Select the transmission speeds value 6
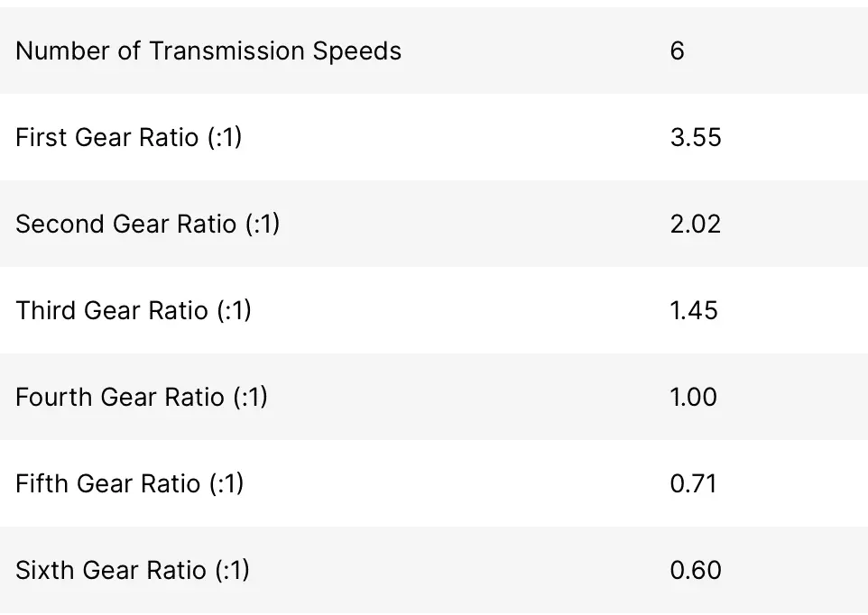 678,50
